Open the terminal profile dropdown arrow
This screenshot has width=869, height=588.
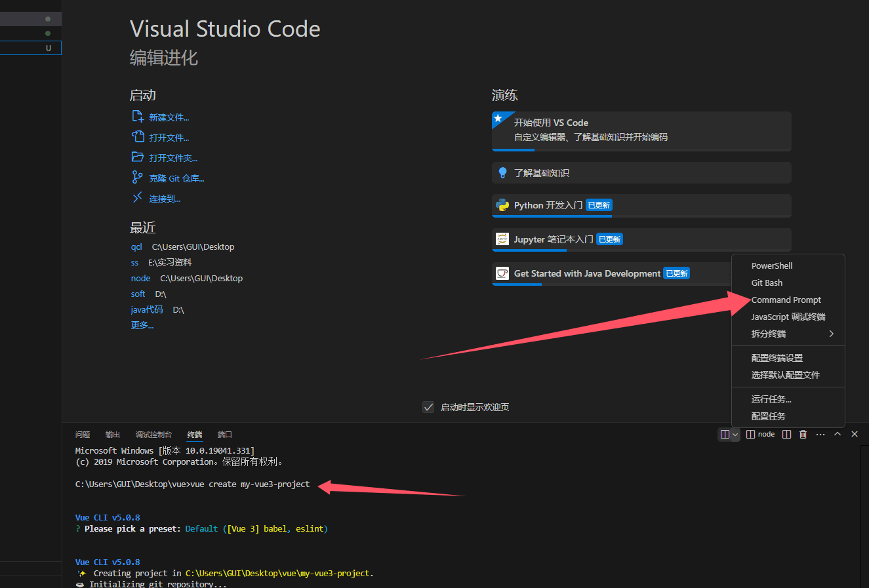pyautogui.click(x=735, y=434)
